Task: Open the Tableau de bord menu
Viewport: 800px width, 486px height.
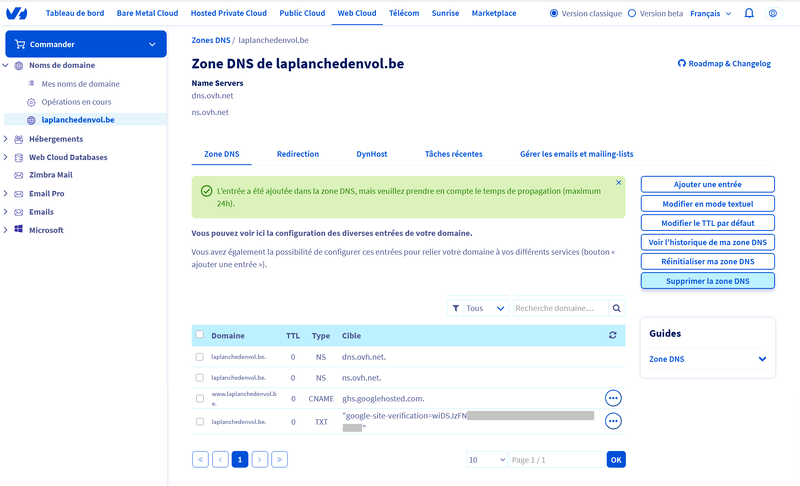Action: click(x=75, y=13)
